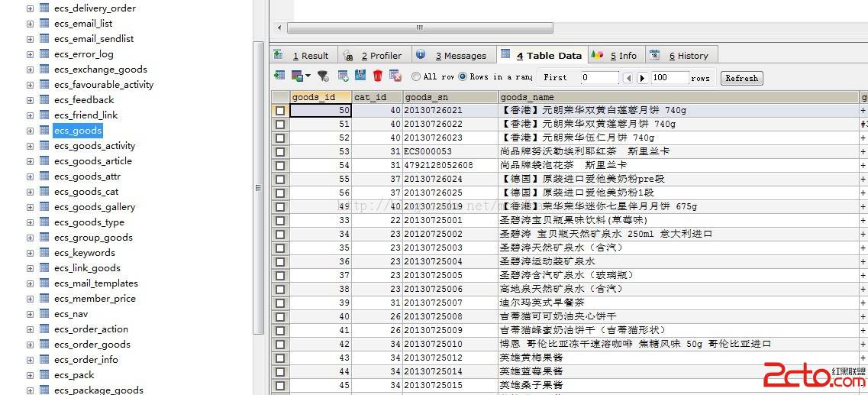Tick the checkbox for goods_id 51 row
868x395 pixels.
click(x=280, y=124)
